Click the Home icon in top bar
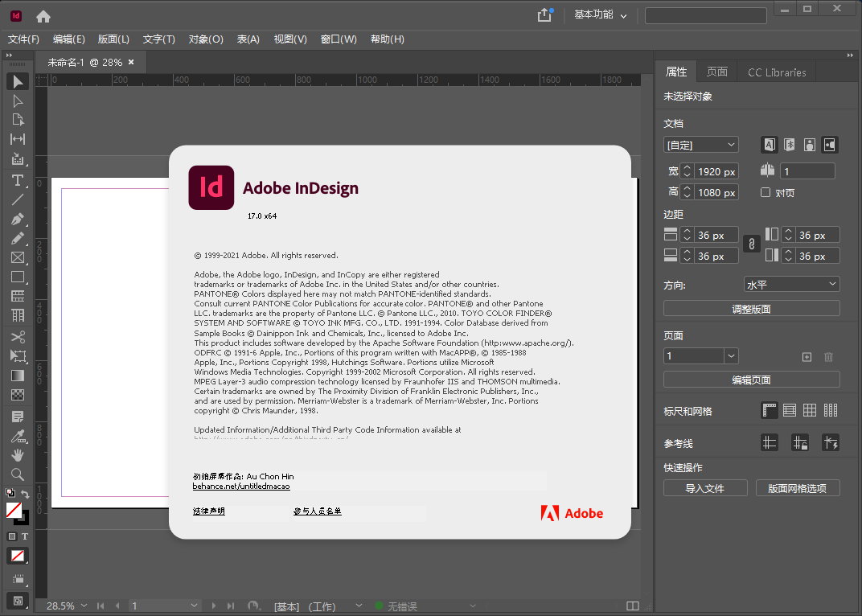862x616 pixels. click(x=43, y=16)
